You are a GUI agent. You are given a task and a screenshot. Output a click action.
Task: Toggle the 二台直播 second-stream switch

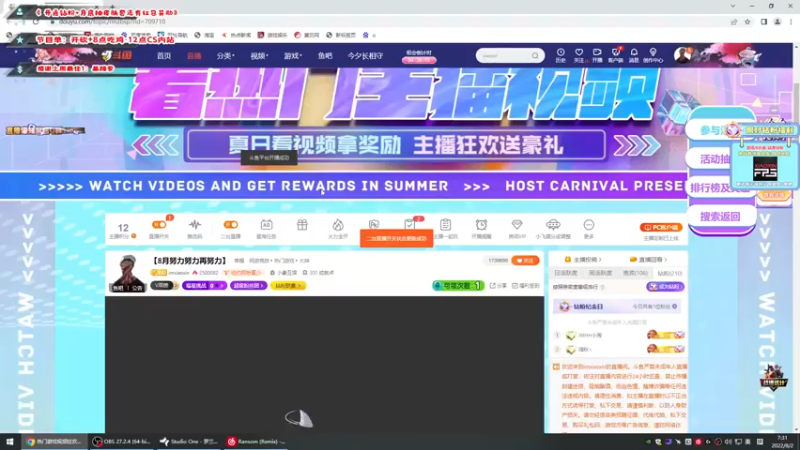pos(231,224)
